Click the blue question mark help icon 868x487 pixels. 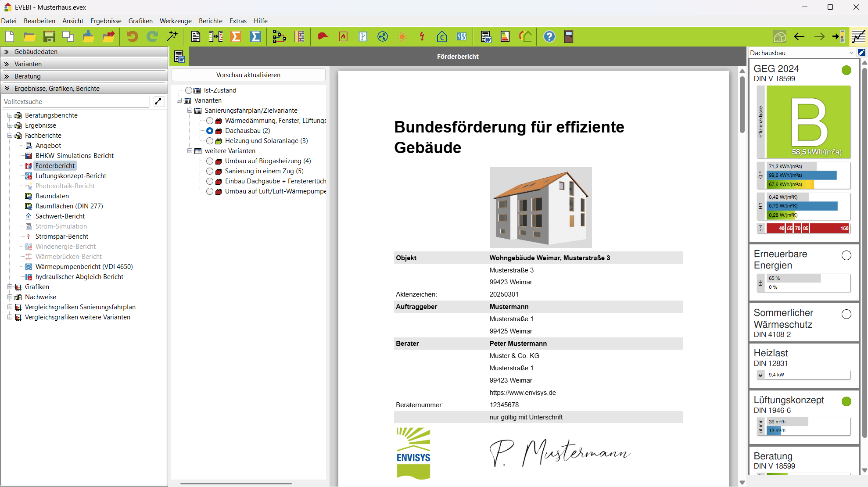[x=549, y=36]
